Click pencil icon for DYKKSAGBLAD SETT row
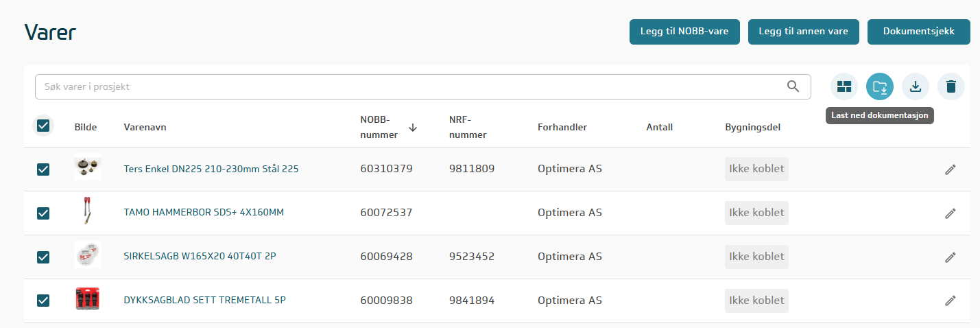Image resolution: width=980 pixels, height=328 pixels. (x=950, y=301)
